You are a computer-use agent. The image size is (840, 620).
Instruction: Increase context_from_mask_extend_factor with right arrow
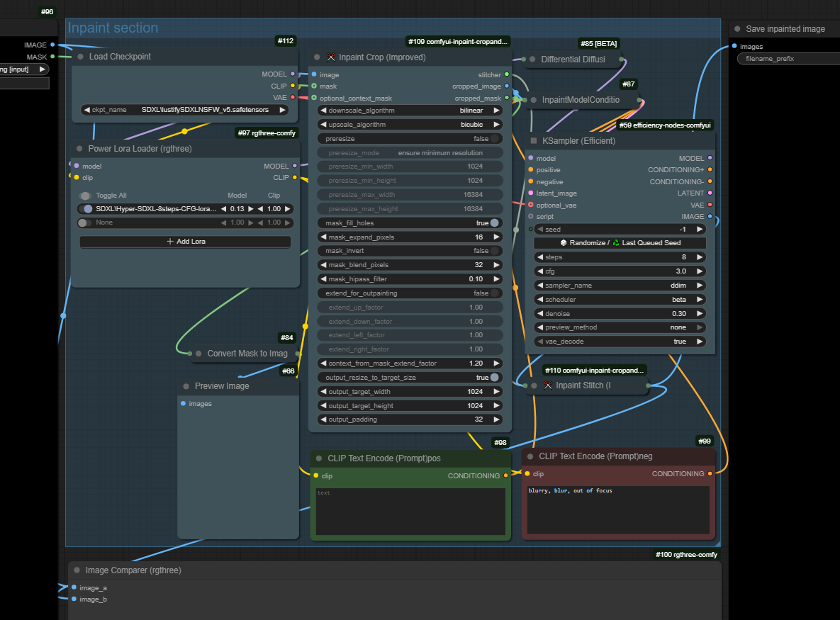[x=497, y=363]
